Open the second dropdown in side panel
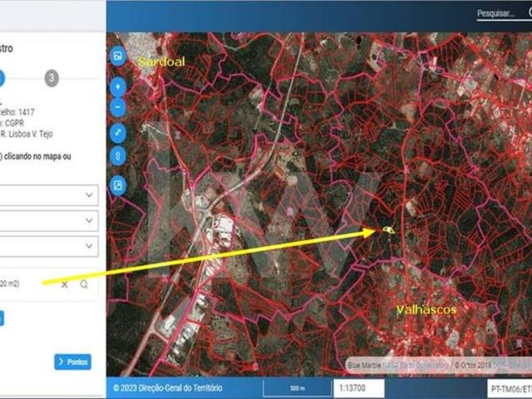532x399 pixels. (x=89, y=221)
